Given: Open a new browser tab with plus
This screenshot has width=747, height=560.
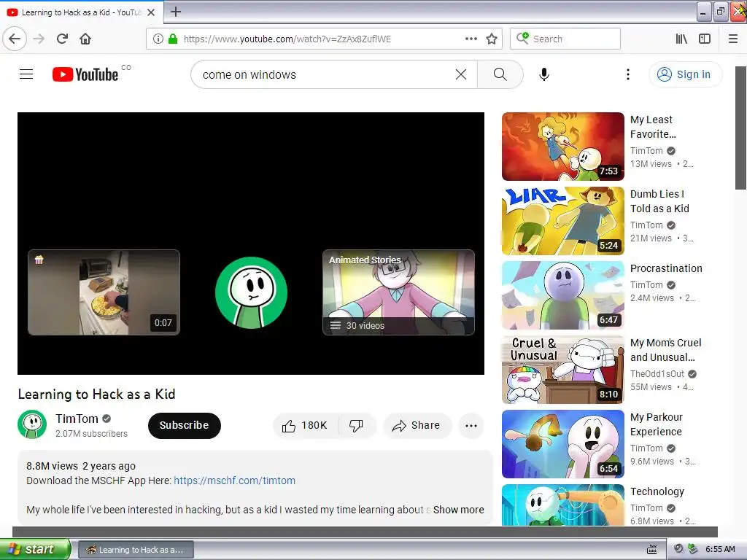Looking at the screenshot, I should tap(176, 12).
